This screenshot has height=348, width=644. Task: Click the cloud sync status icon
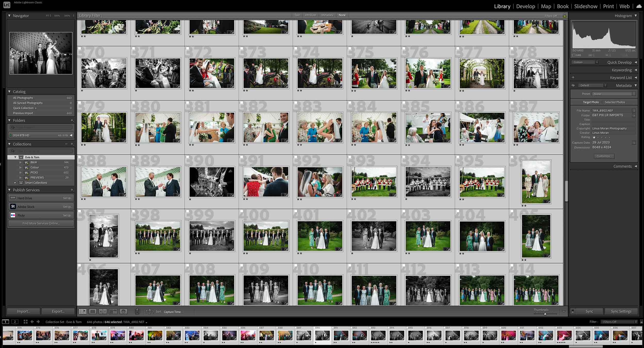click(639, 6)
